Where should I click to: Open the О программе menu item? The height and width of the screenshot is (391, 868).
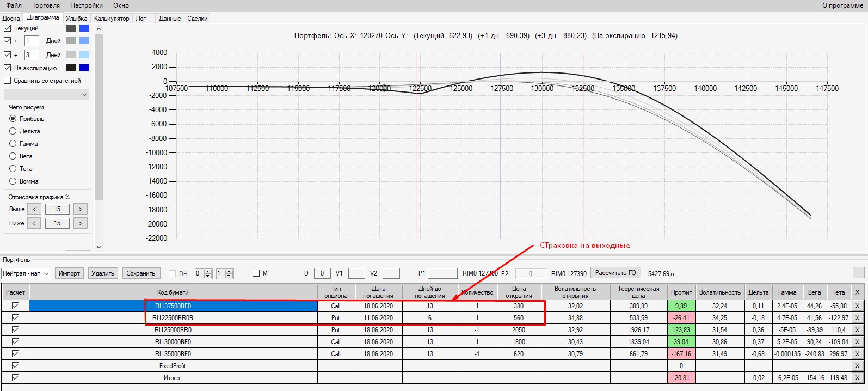click(842, 5)
